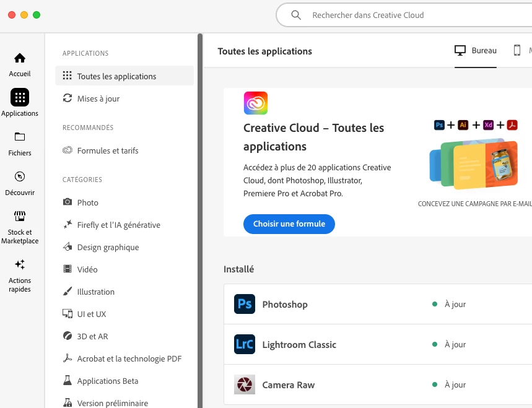Click the UI et UX devices icon

click(x=67, y=313)
